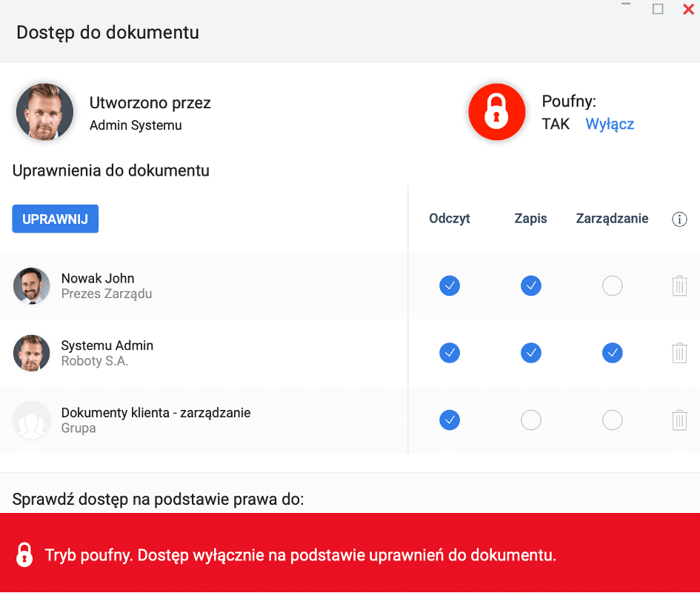700x593 pixels.
Task: Delete Nowak John's permission entry
Action: coord(679,285)
